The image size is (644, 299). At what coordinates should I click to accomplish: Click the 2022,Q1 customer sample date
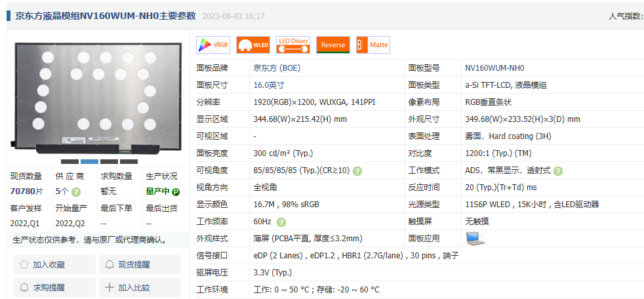pos(26,224)
